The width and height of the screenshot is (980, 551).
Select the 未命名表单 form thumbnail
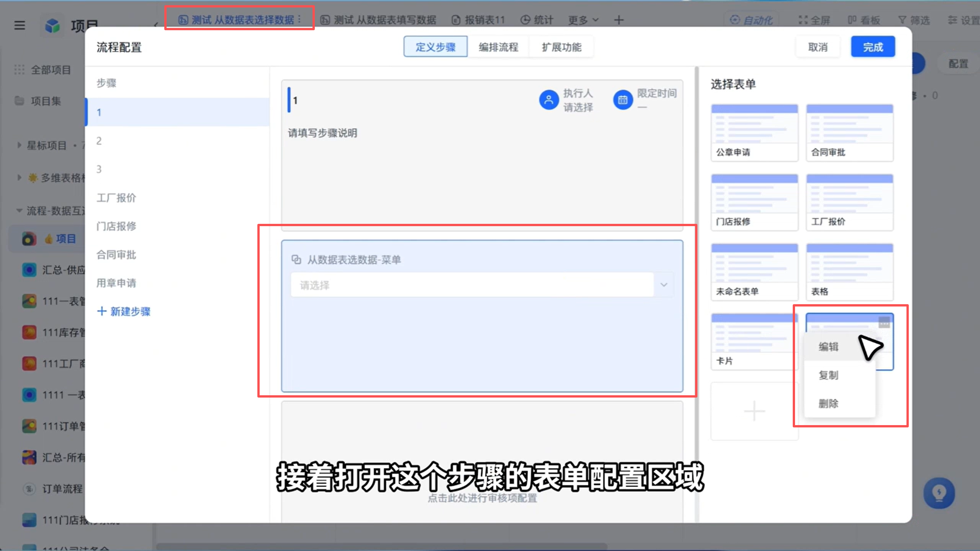(754, 272)
